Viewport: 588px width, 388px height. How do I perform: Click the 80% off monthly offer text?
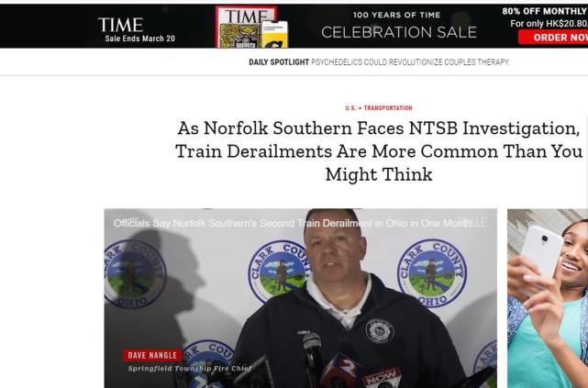545,11
